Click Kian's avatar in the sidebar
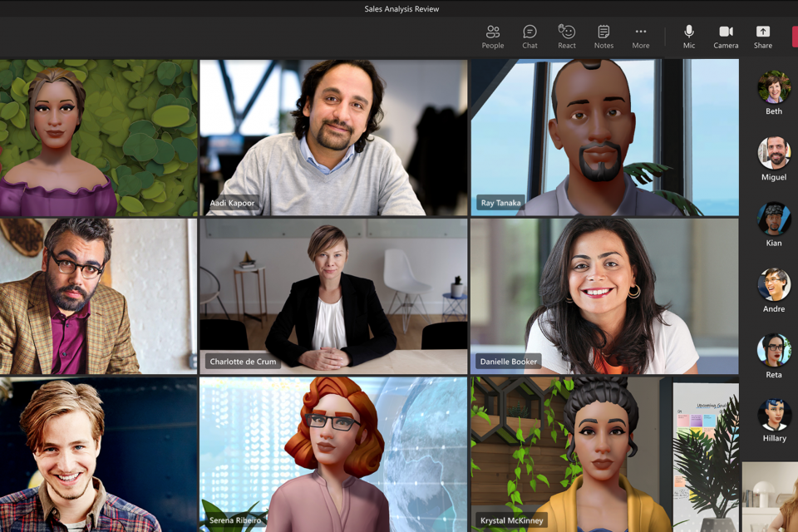The width and height of the screenshot is (798, 532). click(x=774, y=219)
